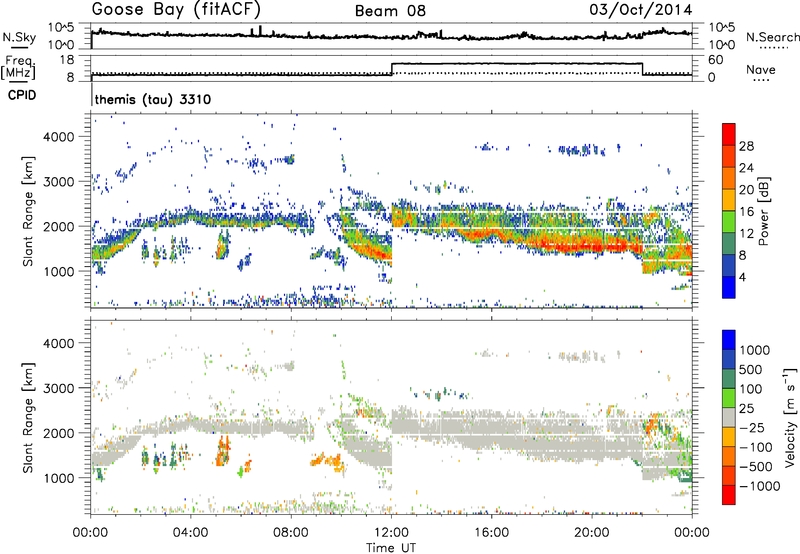Click the 'Time UT' axis title
This screenshot has height=554, width=800.
pyautogui.click(x=391, y=548)
